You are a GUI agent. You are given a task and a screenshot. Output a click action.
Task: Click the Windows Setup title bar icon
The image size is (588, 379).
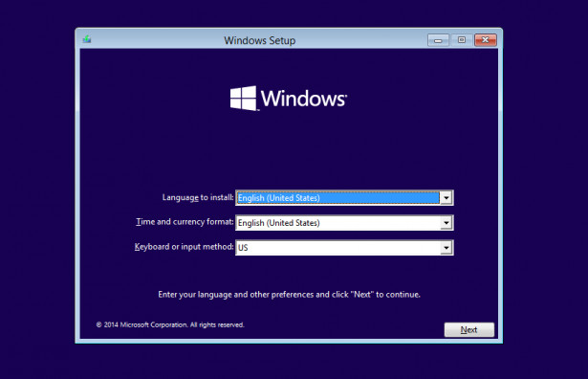[87, 39]
